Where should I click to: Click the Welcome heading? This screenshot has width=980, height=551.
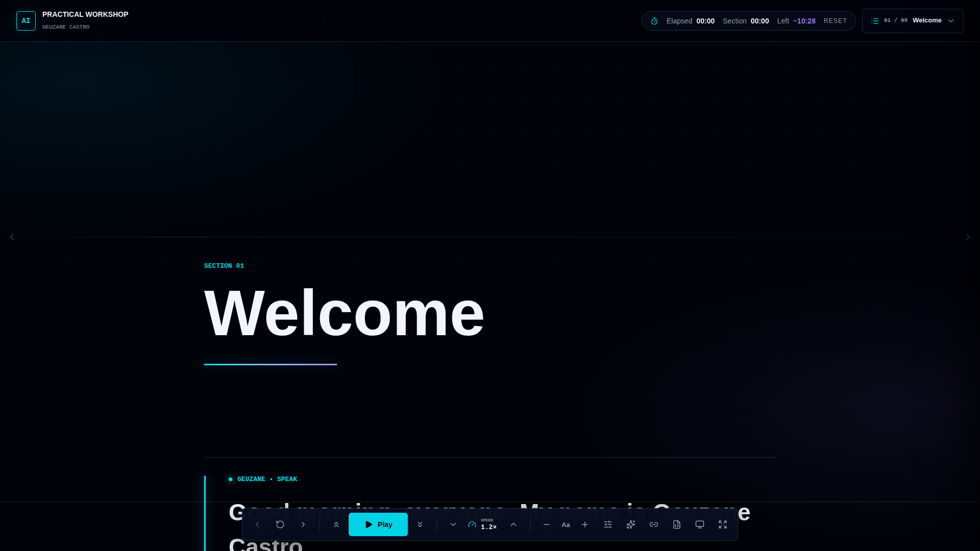tap(344, 313)
